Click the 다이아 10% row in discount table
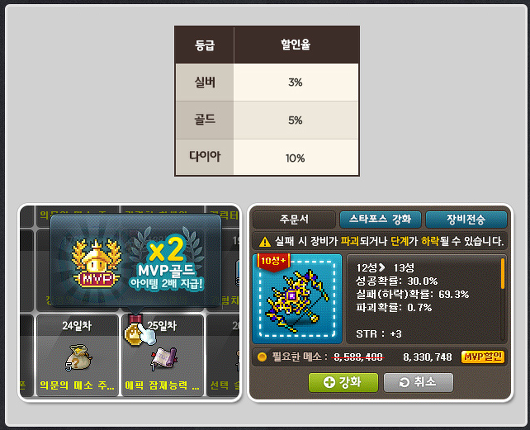Viewport: 530px width, 430px height. [267, 157]
